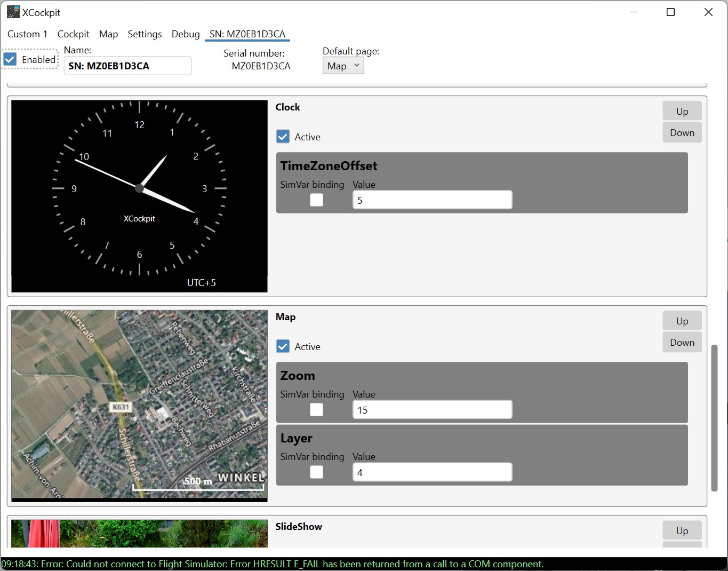Viewport: 728px width, 571px height.
Task: Uncheck Active for the Map widget
Action: tap(283, 346)
